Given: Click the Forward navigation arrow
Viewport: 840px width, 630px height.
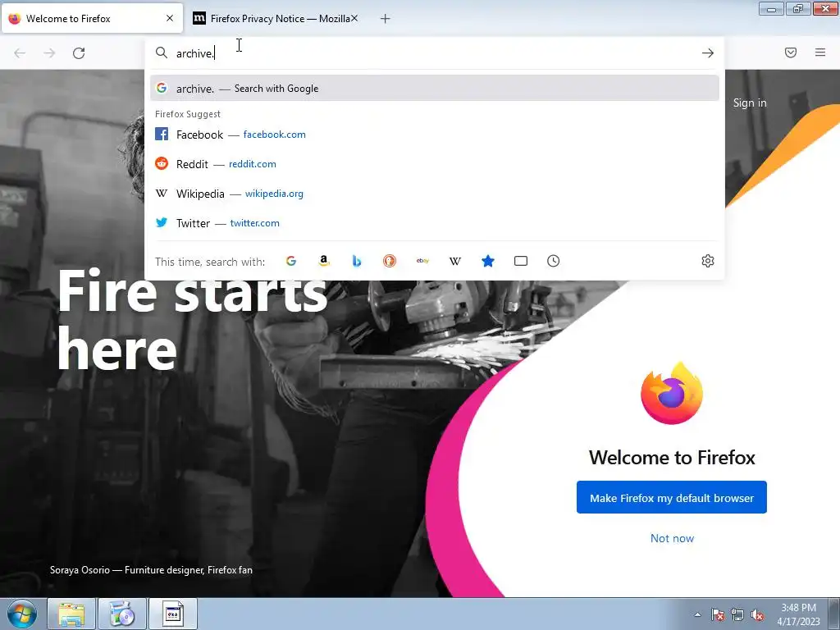Looking at the screenshot, I should (x=49, y=53).
